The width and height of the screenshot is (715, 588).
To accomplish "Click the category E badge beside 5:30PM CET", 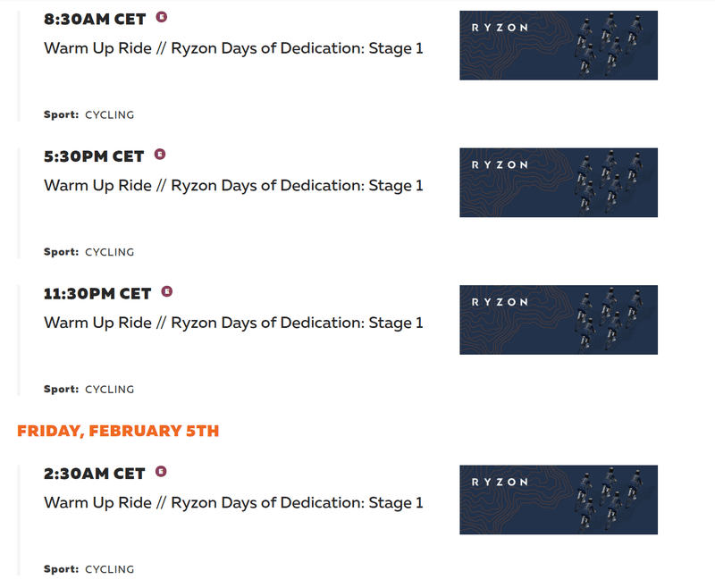I will (160, 154).
